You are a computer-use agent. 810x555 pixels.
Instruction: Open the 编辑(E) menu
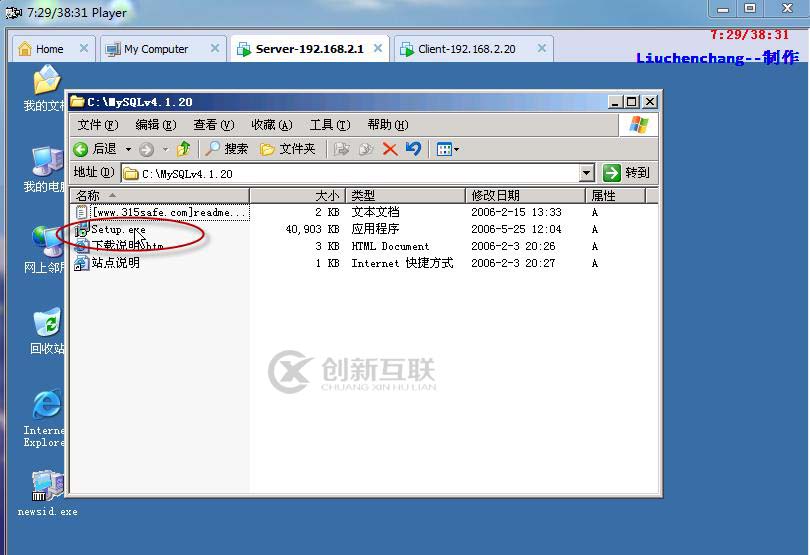coord(155,125)
